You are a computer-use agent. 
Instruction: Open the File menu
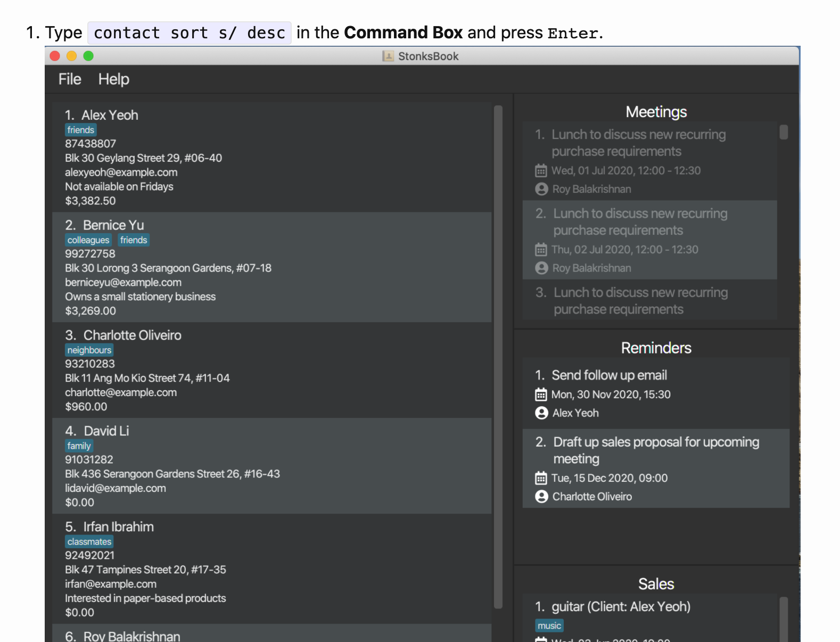click(x=70, y=79)
